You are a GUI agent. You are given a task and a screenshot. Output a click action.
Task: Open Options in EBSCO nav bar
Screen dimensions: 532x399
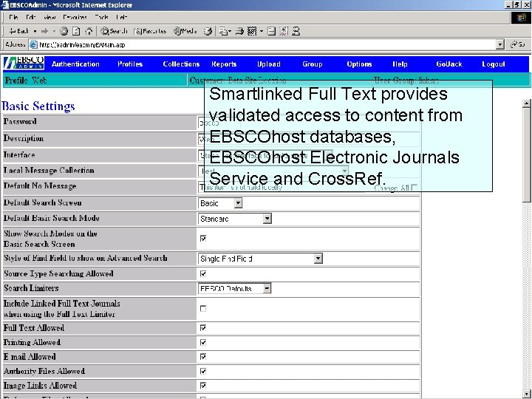pos(359,64)
